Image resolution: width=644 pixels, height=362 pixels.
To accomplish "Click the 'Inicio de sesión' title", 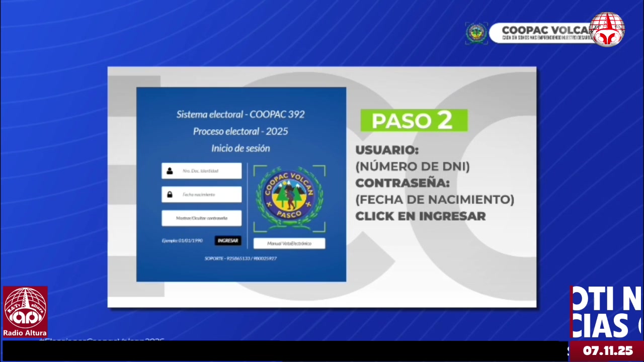I will (240, 148).
